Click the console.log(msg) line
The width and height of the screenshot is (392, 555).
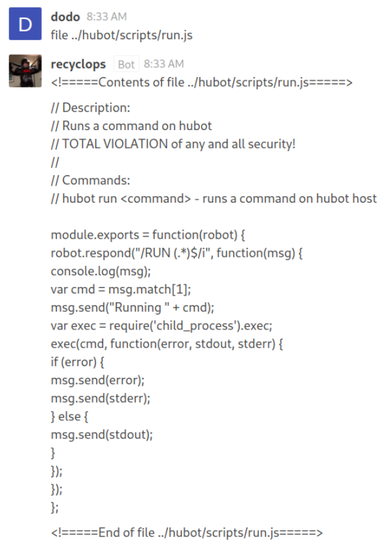101,271
